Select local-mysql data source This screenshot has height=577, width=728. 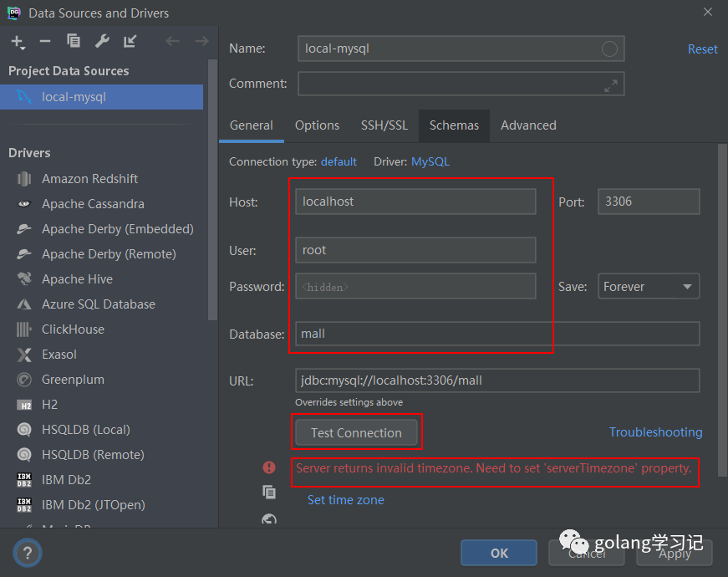coord(102,97)
